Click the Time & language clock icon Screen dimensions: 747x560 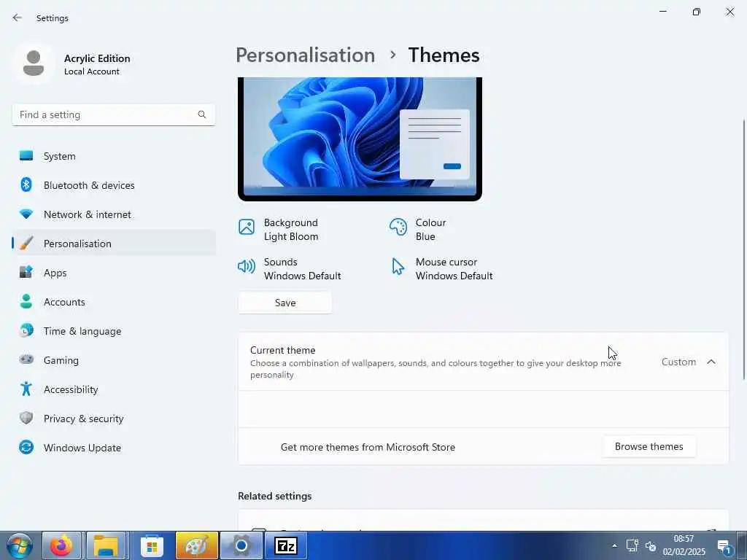click(26, 330)
